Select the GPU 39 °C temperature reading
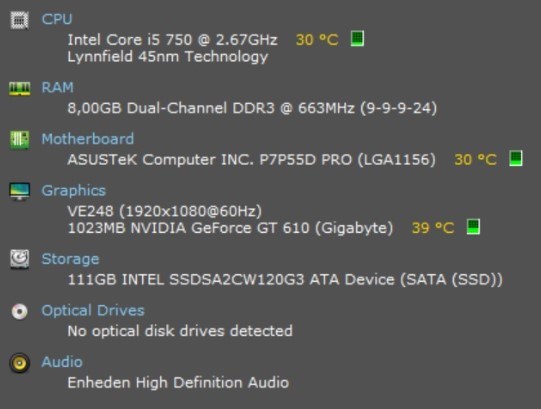The height and width of the screenshot is (409, 541). click(x=433, y=228)
